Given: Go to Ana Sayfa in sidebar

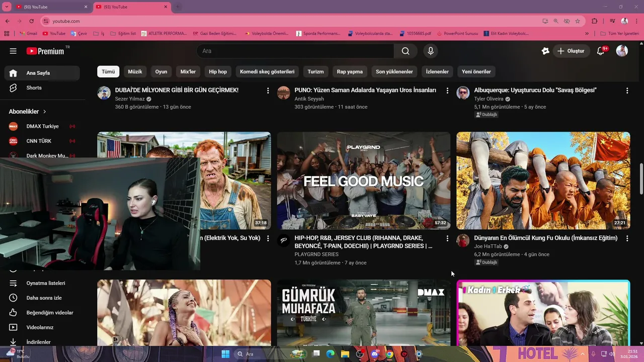Looking at the screenshot, I should pyautogui.click(x=42, y=73).
